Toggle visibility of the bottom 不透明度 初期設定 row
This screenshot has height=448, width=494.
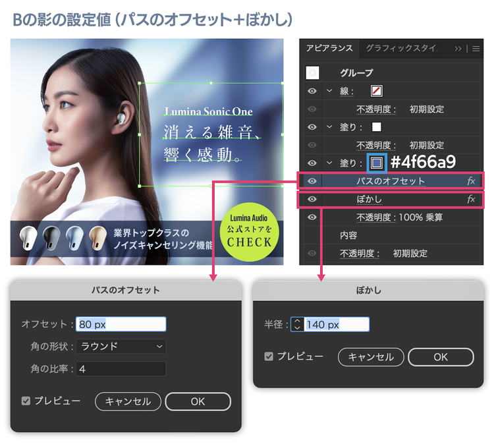(x=312, y=253)
